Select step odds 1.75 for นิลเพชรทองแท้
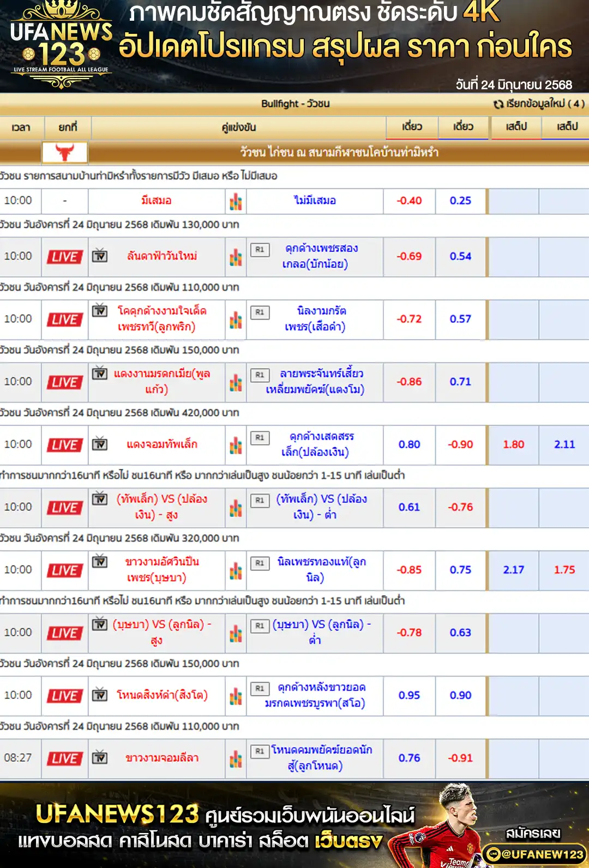589x868 pixels. point(564,570)
